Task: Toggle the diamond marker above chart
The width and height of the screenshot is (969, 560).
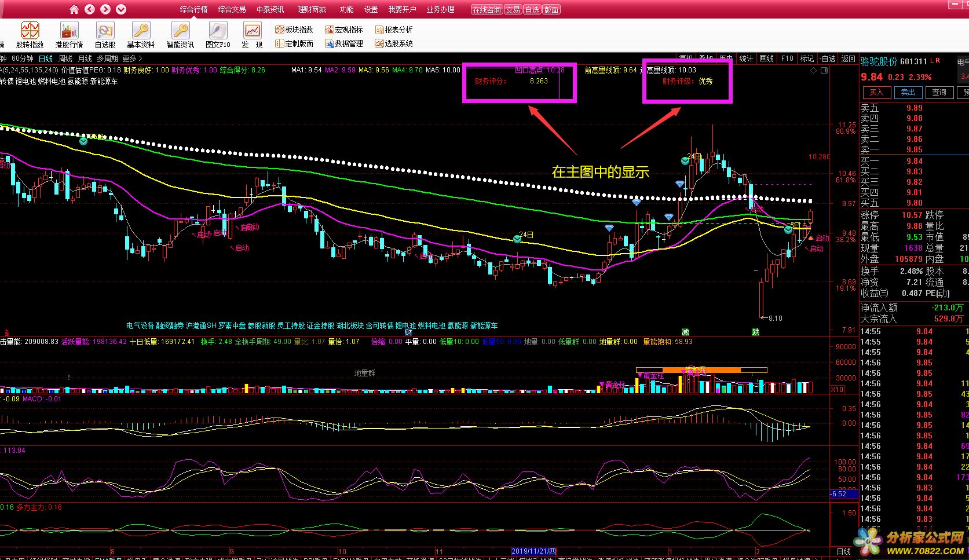Action: click(x=813, y=70)
